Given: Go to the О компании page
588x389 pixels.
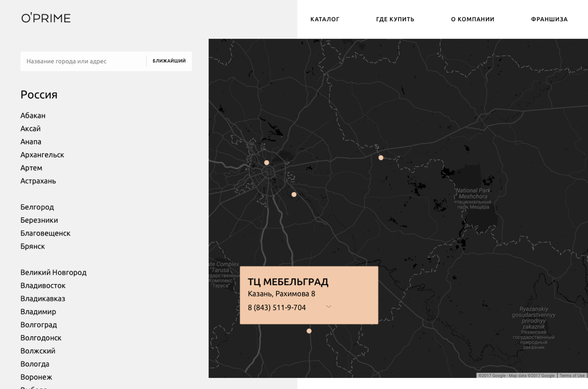Looking at the screenshot, I should tap(472, 19).
